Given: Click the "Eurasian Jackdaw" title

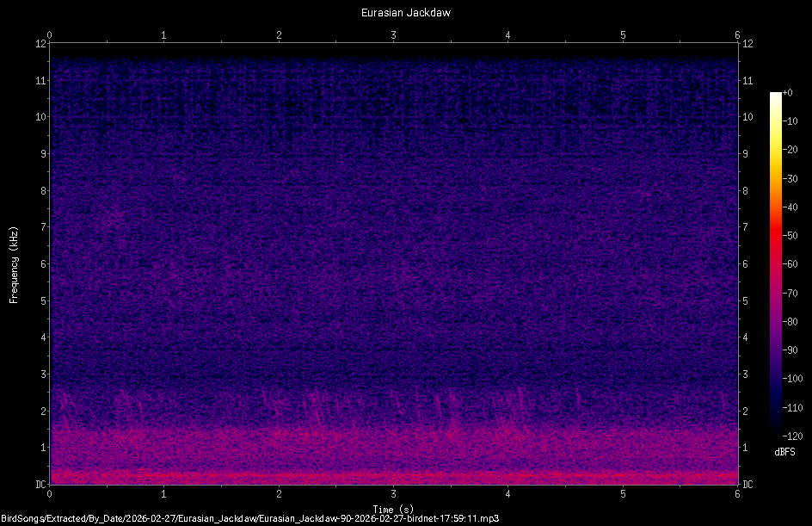Looking at the screenshot, I should point(406,12).
